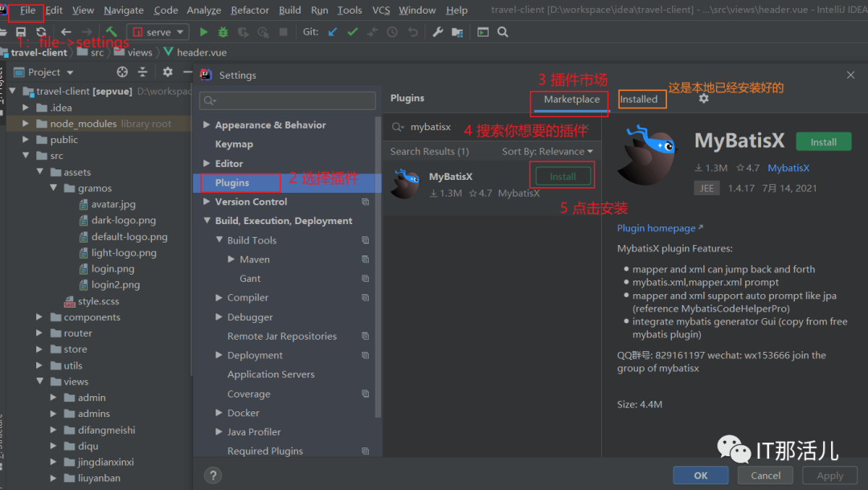Open the serve run configuration dropdown
This screenshot has width=868, height=490.
coord(158,32)
